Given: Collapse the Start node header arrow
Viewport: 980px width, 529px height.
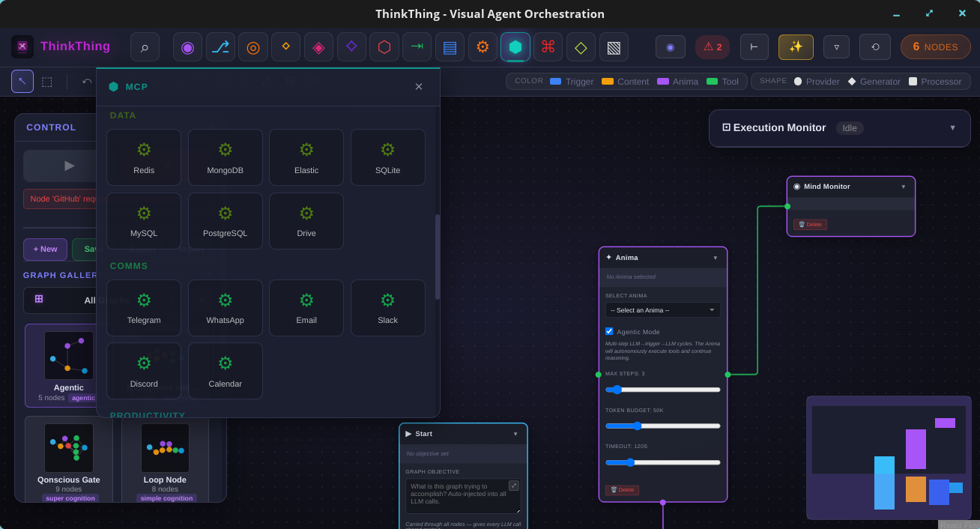Looking at the screenshot, I should 515,434.
